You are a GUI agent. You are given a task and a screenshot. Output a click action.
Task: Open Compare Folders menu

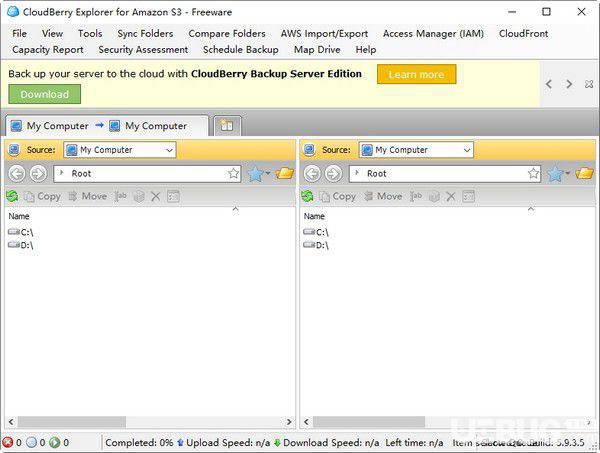(x=227, y=34)
